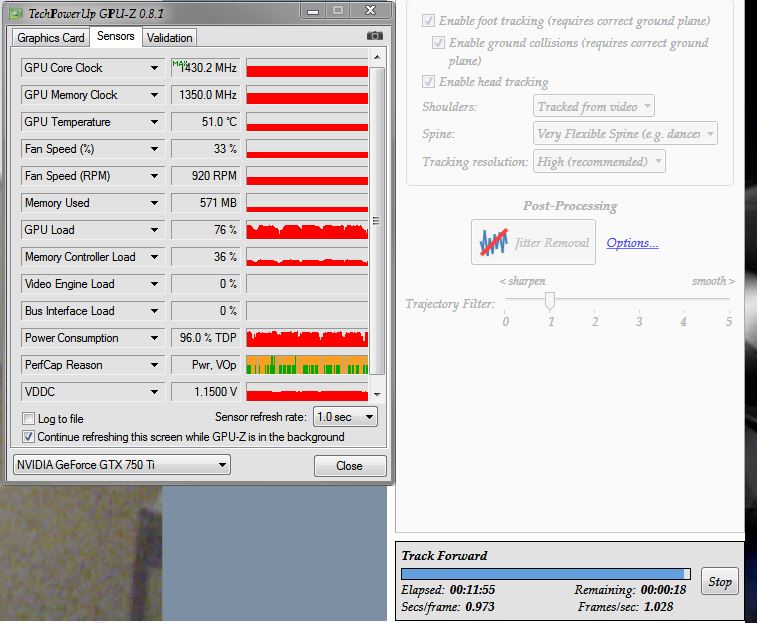
Task: Click the 1.1500 V VDDC value
Action: [x=205, y=392]
